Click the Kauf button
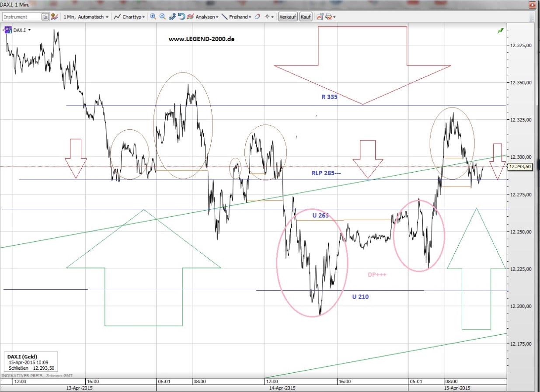 (306, 17)
